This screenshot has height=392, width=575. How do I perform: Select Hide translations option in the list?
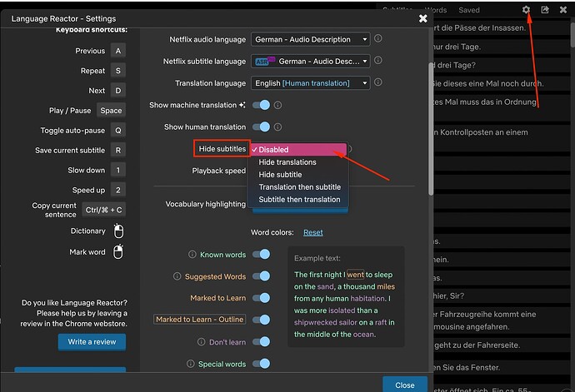pyautogui.click(x=287, y=162)
